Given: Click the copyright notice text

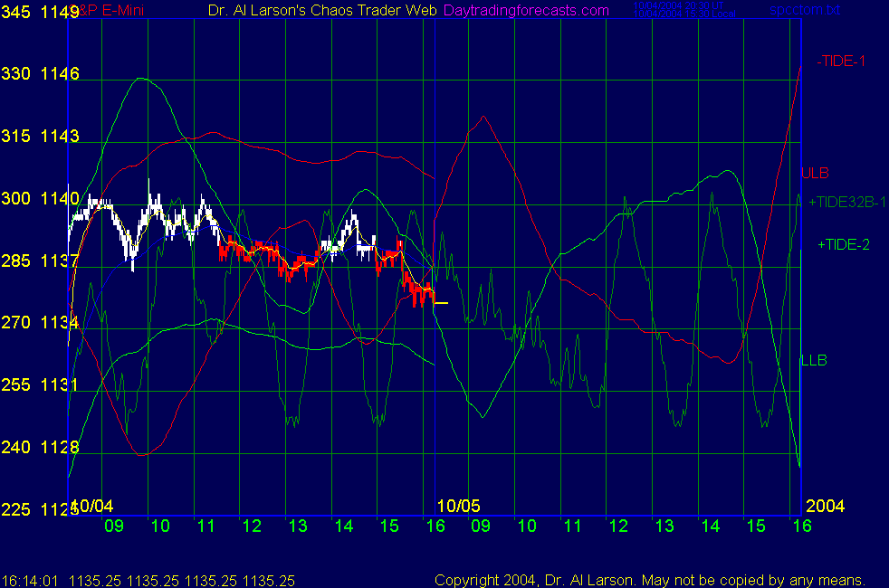Looking at the screenshot, I should (x=650, y=580).
